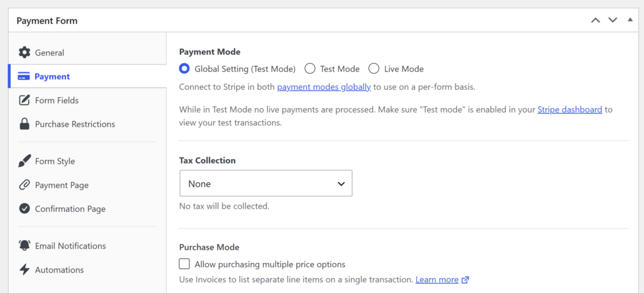Go to the Email Notifications tab
The width and height of the screenshot is (644, 293).
pyautogui.click(x=87, y=246)
